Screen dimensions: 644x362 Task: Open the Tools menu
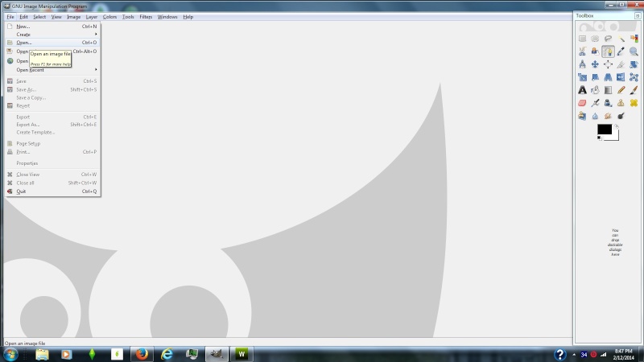[128, 17]
